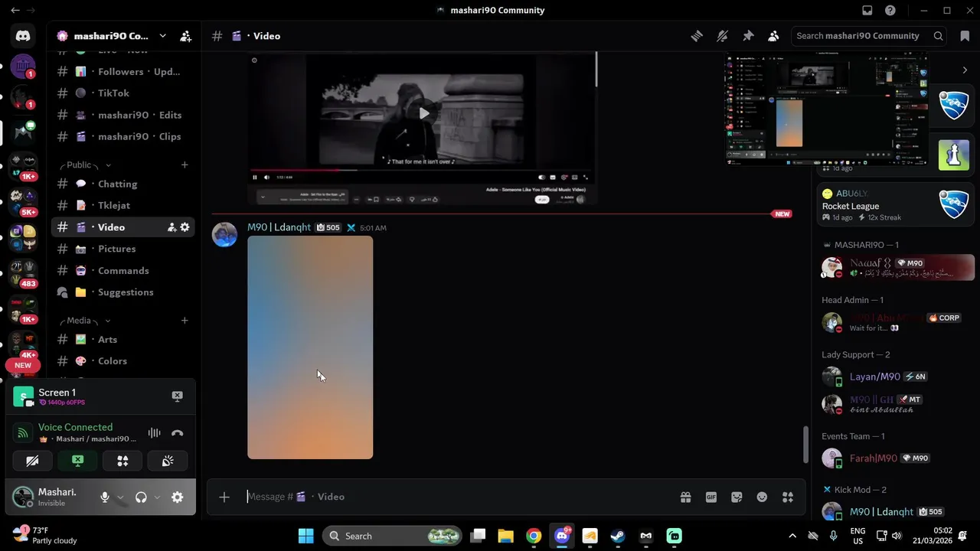The width and height of the screenshot is (980, 551).
Task: Toggle channel notification mute bell
Action: pos(722,36)
